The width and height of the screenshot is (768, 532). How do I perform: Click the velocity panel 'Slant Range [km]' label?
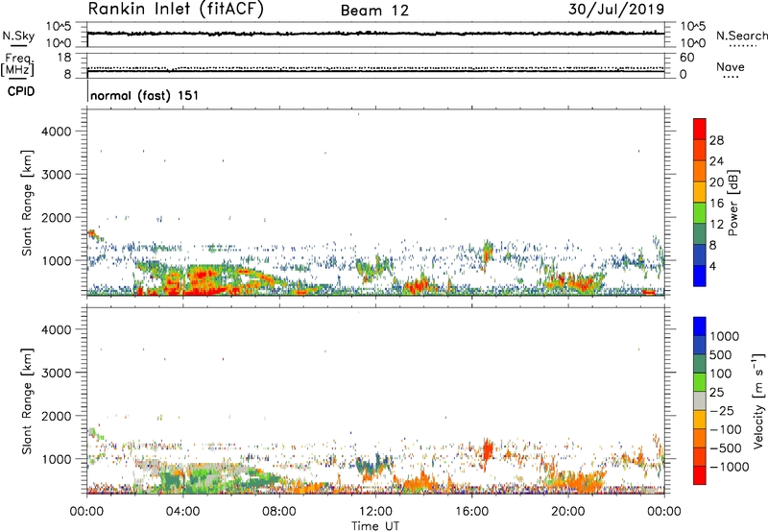tap(27, 400)
